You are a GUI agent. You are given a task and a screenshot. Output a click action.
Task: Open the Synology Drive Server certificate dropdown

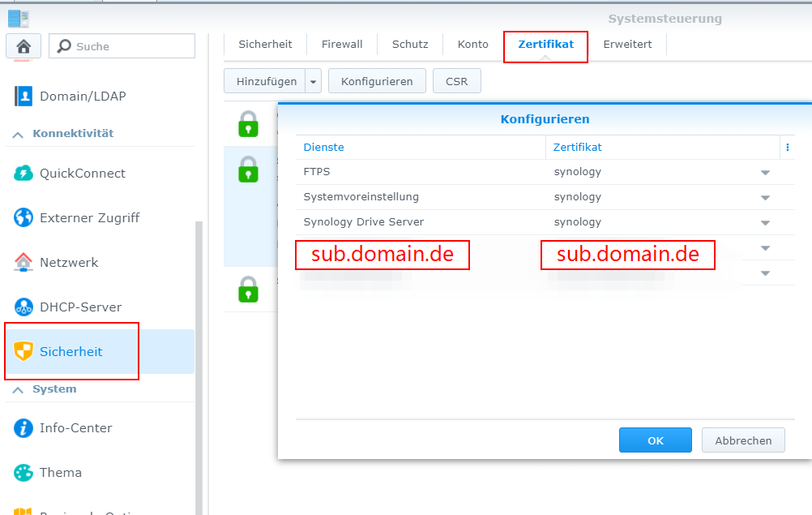[x=765, y=221]
